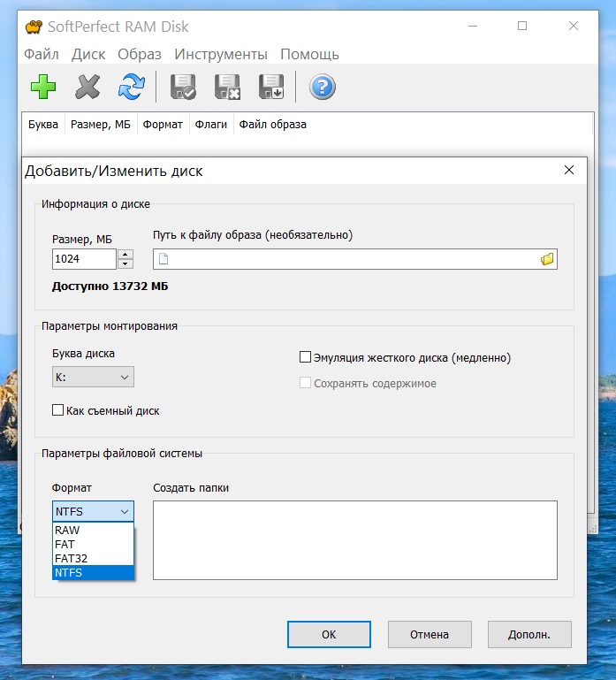Screen dimensions: 616x680
Task: Click the blue arrows Remount icon
Action: tap(132, 87)
